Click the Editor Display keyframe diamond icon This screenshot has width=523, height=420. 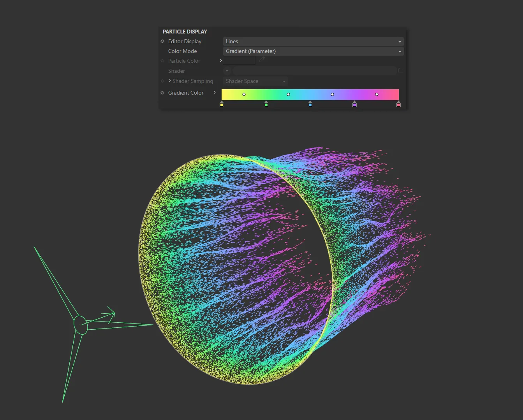point(162,41)
